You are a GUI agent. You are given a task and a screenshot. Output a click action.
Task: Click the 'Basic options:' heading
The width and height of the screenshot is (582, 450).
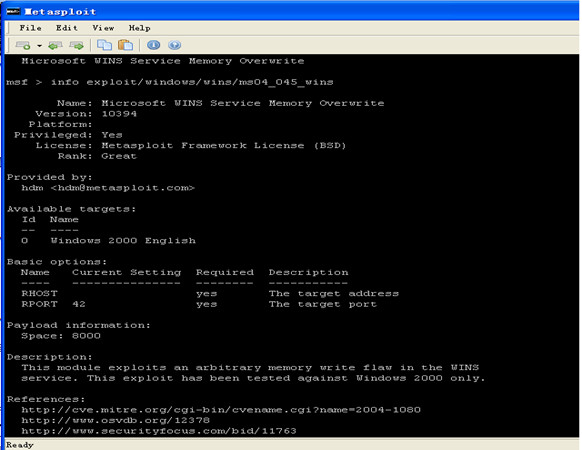pos(57,262)
